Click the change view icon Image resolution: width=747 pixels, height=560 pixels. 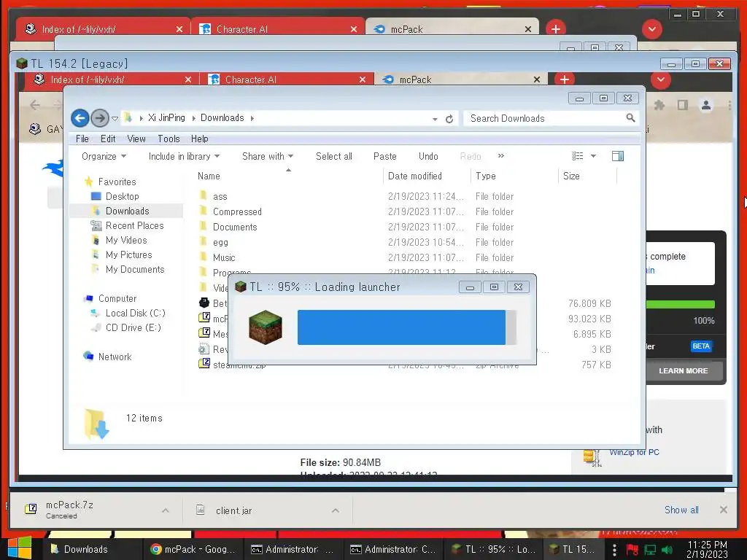pos(578,156)
